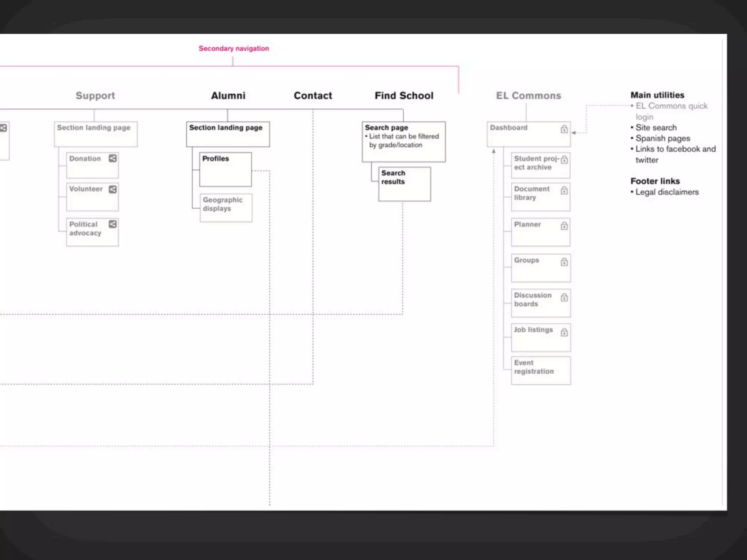Image resolution: width=747 pixels, height=560 pixels.
Task: Click the Secondary navigation label
Action: pos(234,48)
